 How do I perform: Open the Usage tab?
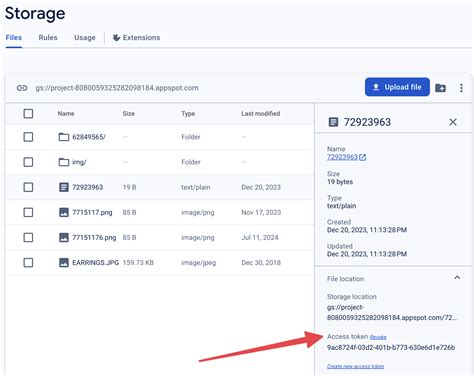click(85, 37)
